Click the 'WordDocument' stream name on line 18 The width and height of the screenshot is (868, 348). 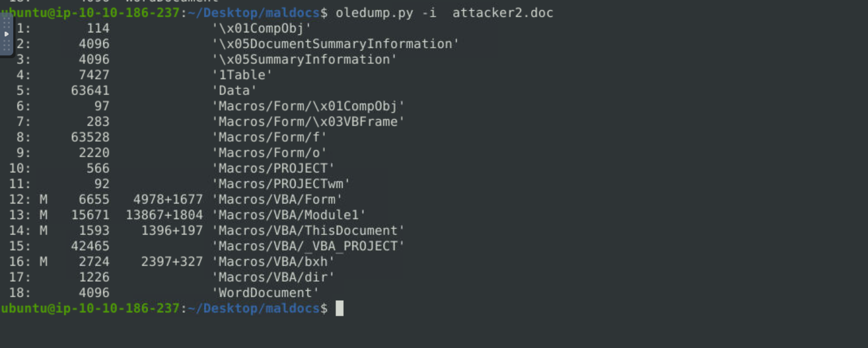click(x=266, y=293)
